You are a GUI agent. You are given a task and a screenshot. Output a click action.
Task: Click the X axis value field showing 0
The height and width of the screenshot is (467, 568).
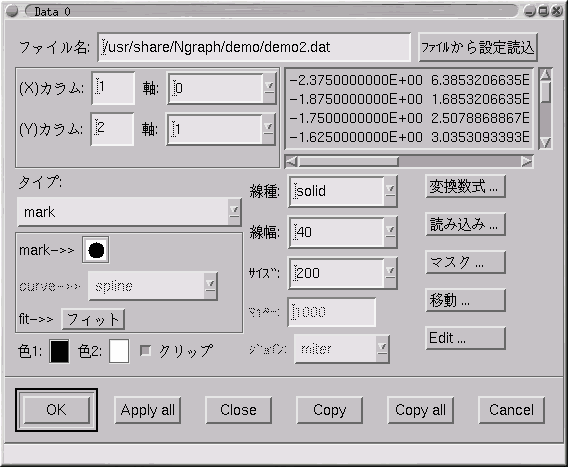tap(216, 88)
